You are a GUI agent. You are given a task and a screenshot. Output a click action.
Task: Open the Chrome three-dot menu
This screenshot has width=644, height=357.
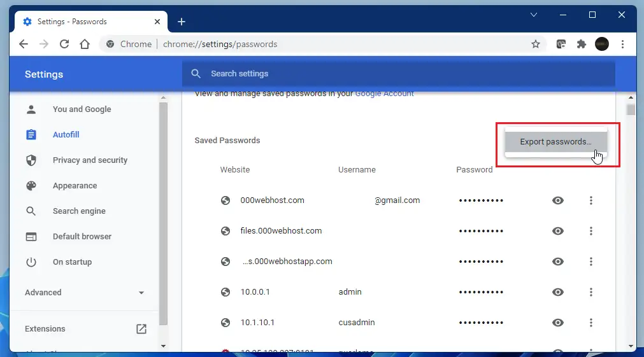click(x=622, y=44)
